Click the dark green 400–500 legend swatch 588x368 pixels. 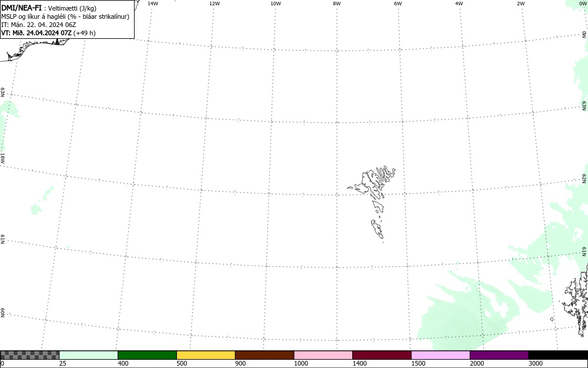click(x=147, y=355)
